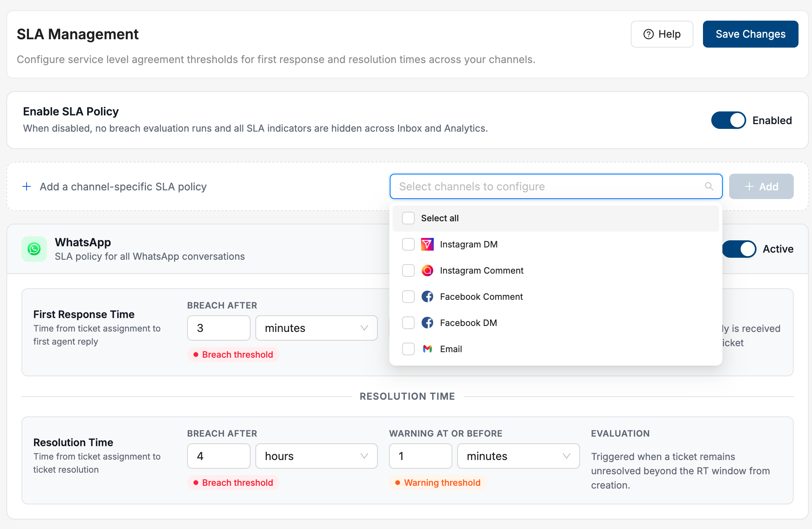
Task: Click Add a channel-specific SLA policy text
Action: coord(123,186)
